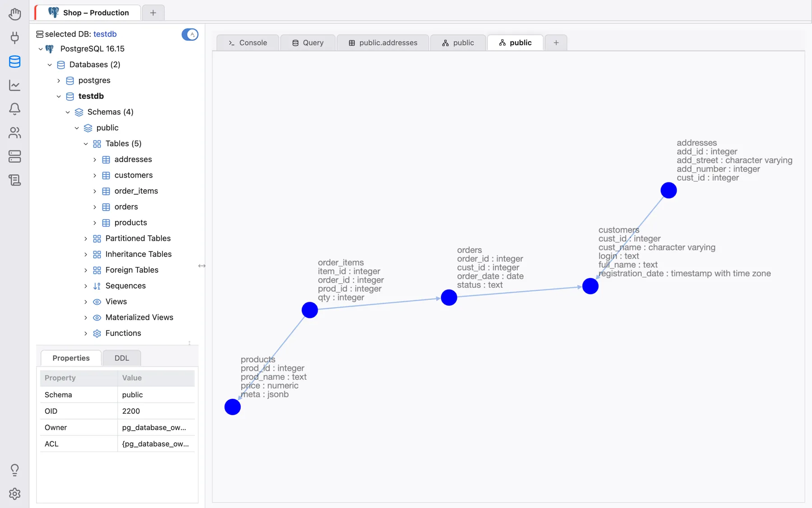812x508 pixels.
Task: Expand the Sequences node
Action: [x=86, y=286]
